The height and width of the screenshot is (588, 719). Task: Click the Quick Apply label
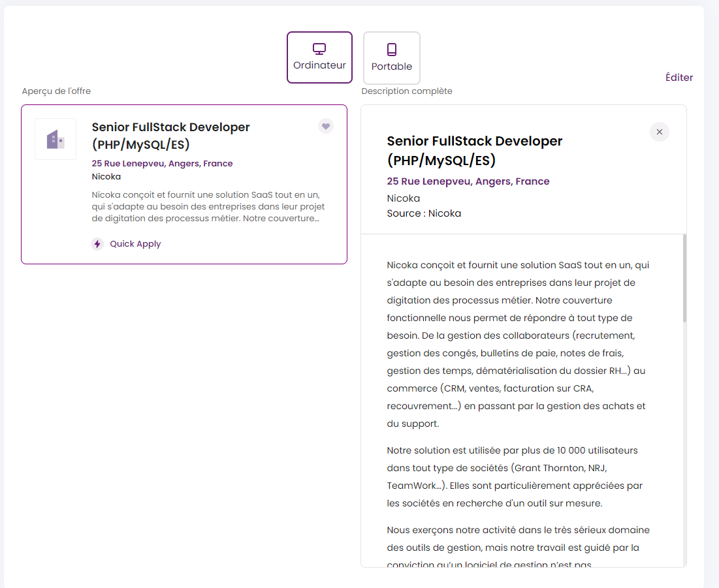[x=135, y=244]
